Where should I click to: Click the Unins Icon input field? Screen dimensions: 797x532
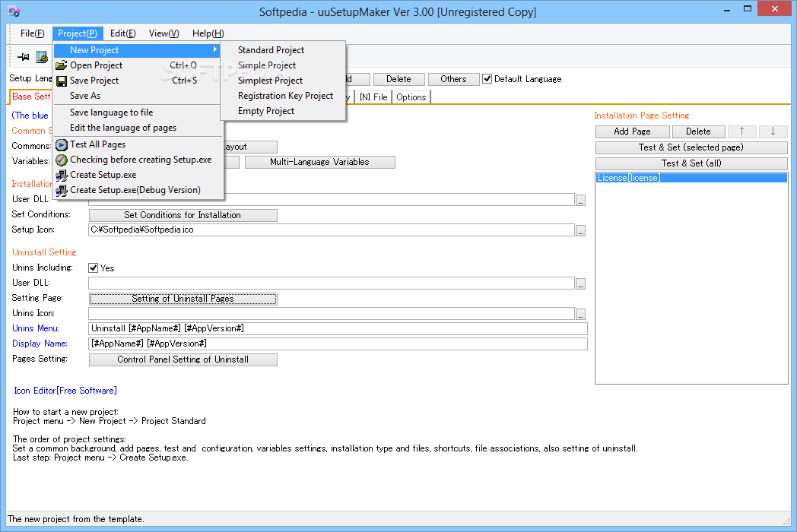[332, 314]
